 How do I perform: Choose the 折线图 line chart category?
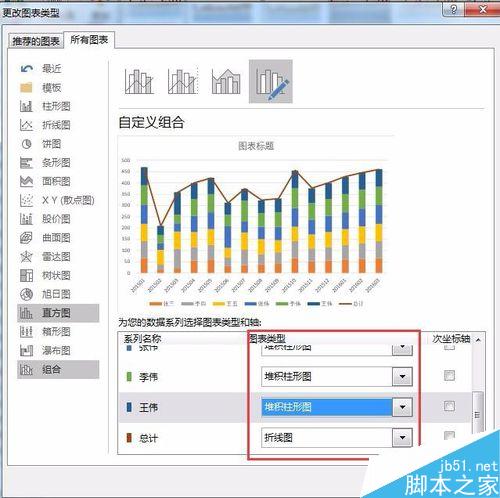pyautogui.click(x=58, y=125)
